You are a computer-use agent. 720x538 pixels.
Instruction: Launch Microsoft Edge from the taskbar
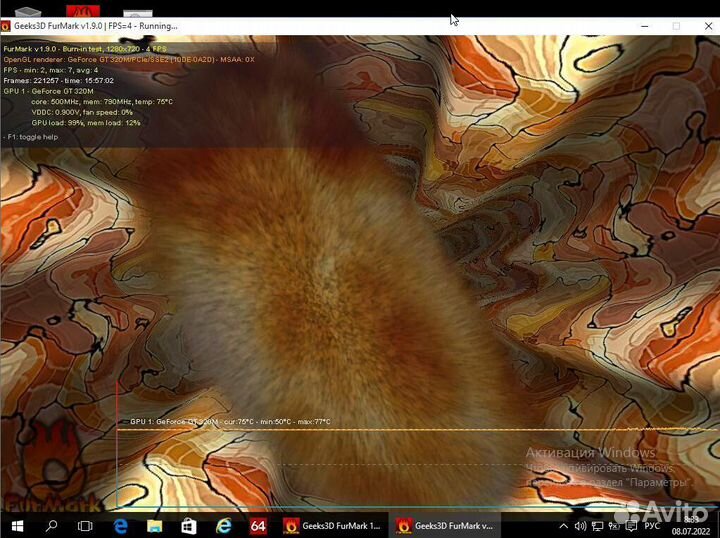[121, 525]
